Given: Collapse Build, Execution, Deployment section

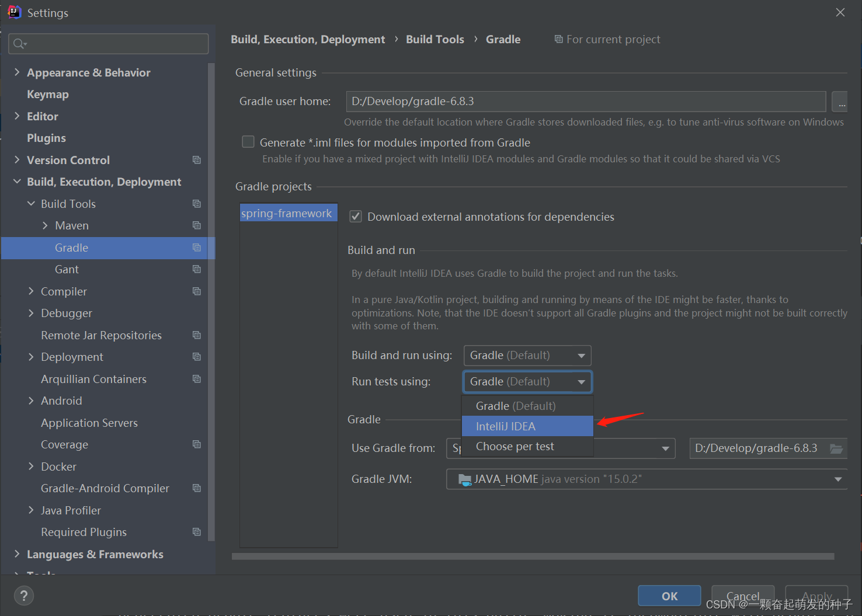Looking at the screenshot, I should (x=17, y=182).
